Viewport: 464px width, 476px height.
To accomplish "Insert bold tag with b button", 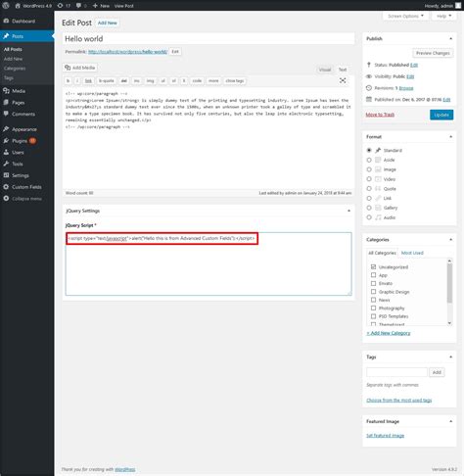I will coord(68,80).
